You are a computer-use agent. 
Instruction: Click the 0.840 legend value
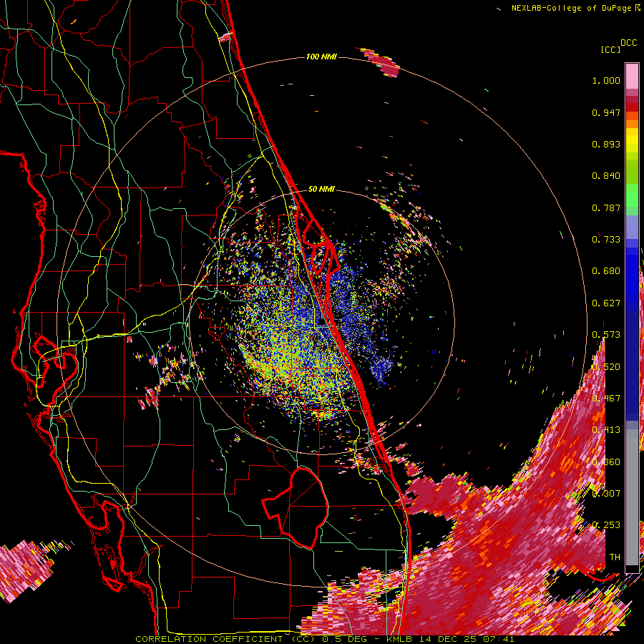(x=606, y=176)
